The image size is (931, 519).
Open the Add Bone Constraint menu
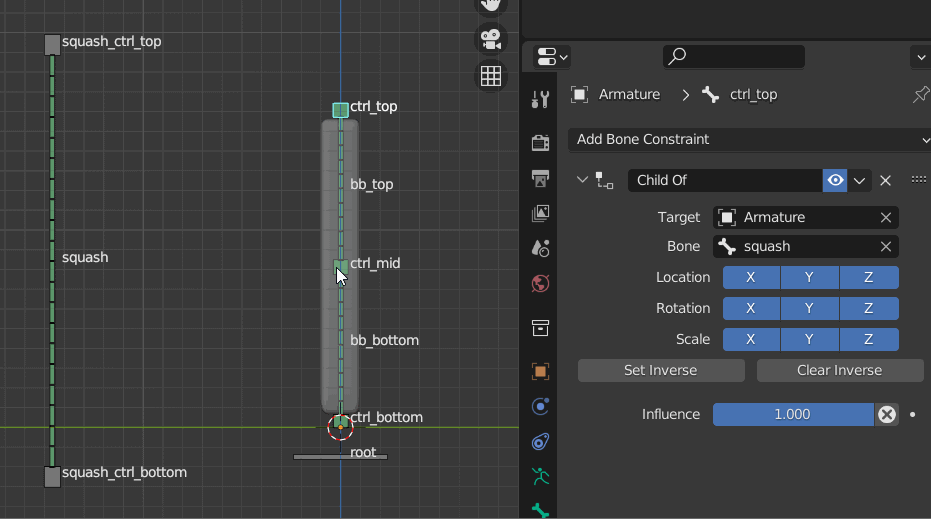[x=749, y=140]
